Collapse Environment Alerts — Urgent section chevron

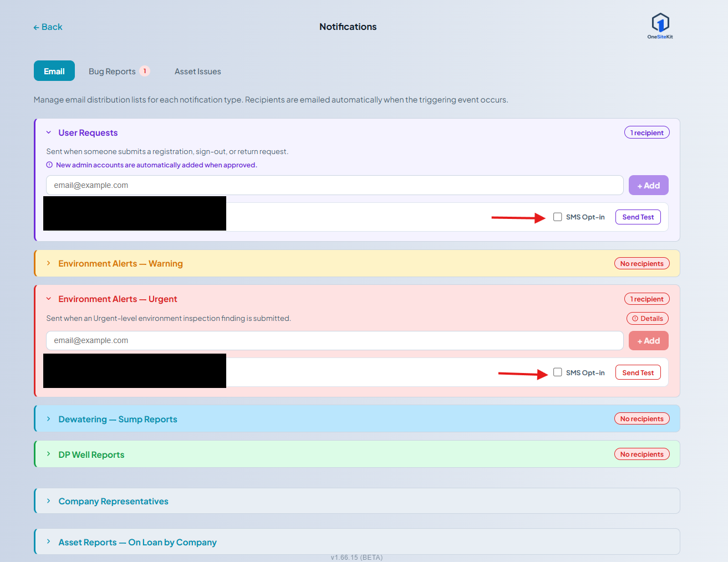49,299
